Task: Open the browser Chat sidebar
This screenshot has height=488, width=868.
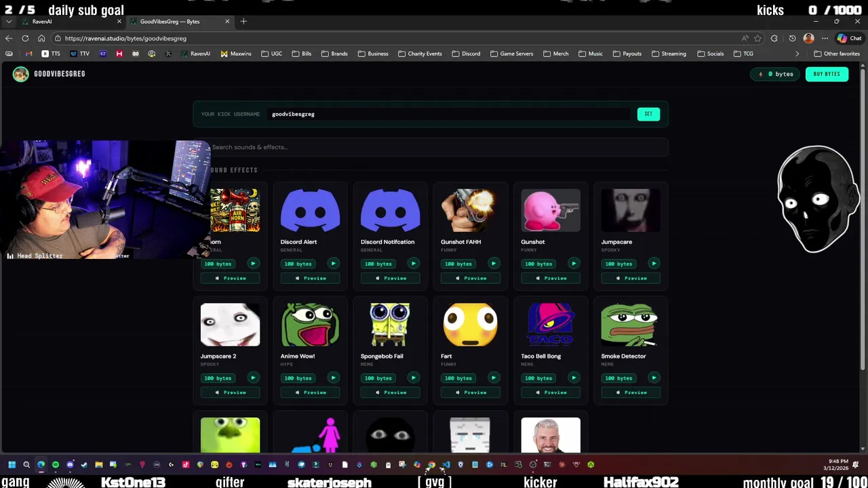Action: pos(849,39)
